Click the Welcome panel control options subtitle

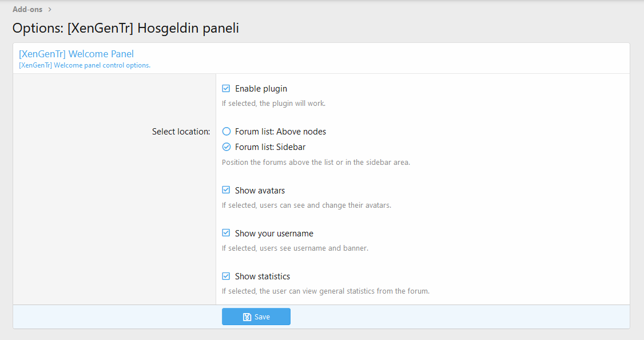click(x=85, y=65)
